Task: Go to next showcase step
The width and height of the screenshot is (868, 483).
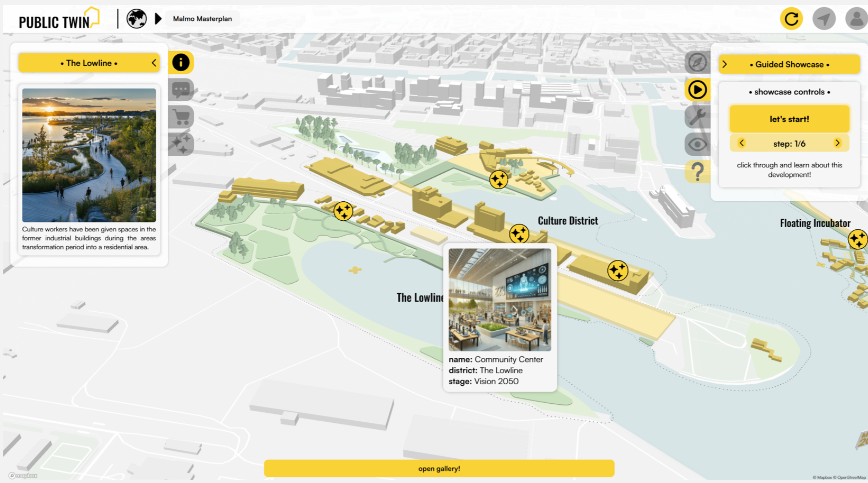Action: (x=837, y=143)
